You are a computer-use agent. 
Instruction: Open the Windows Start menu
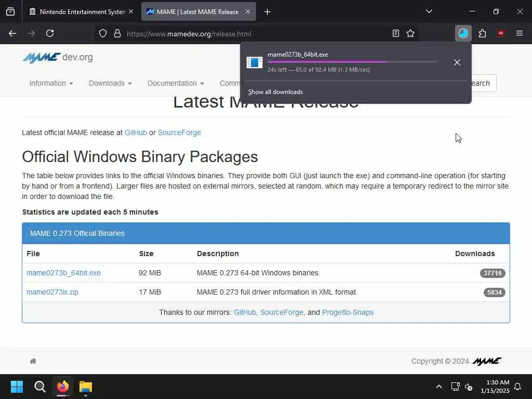click(17, 387)
